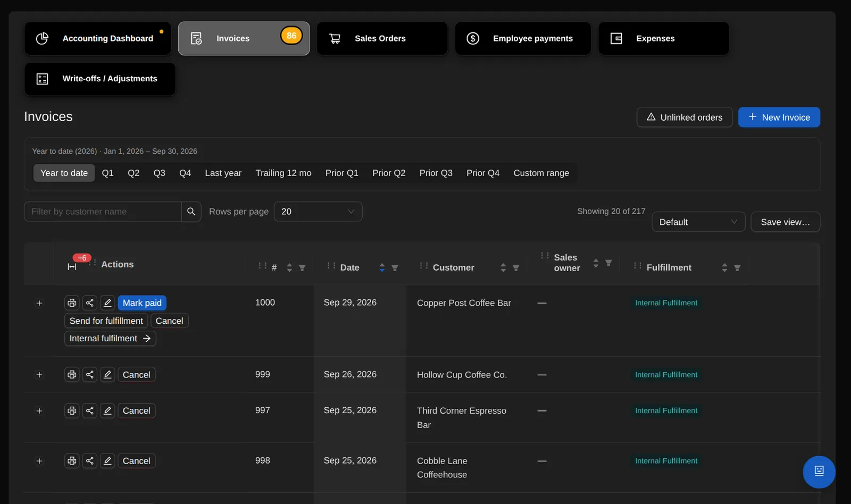Sort by Customer column arrows
Screen dimensions: 851x504
[x=503, y=268]
